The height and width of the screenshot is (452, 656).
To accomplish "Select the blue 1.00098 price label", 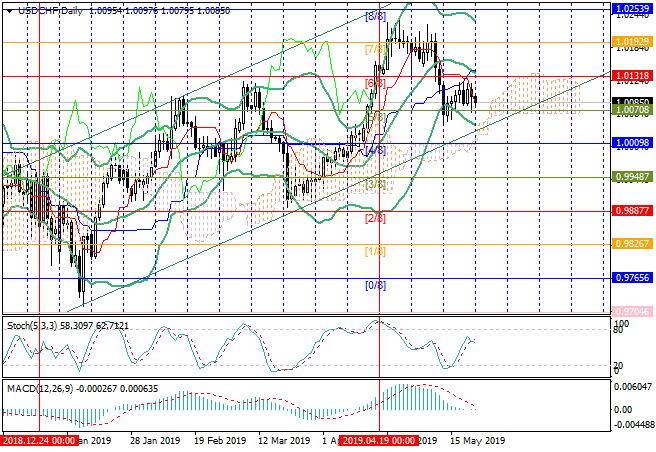I will (x=632, y=143).
